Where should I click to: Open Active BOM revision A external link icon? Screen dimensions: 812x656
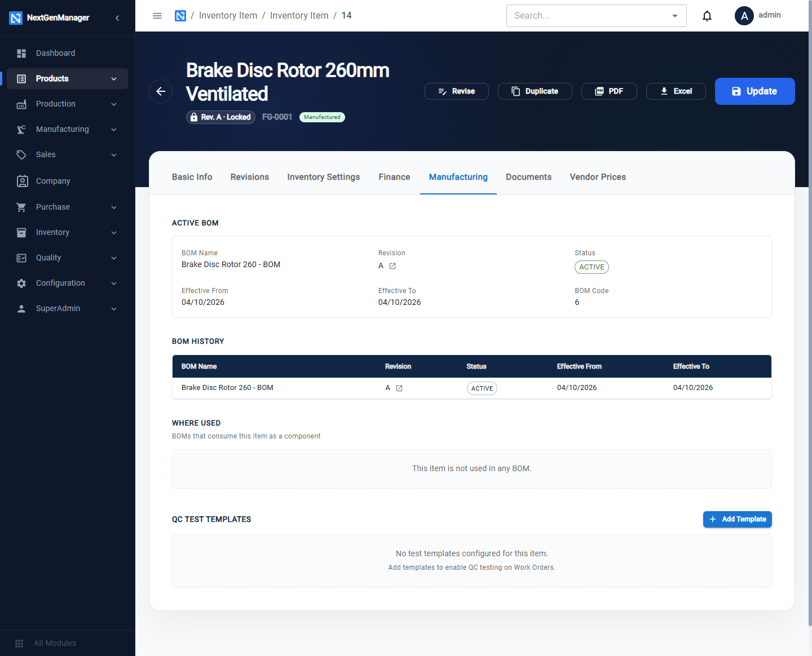[392, 266]
